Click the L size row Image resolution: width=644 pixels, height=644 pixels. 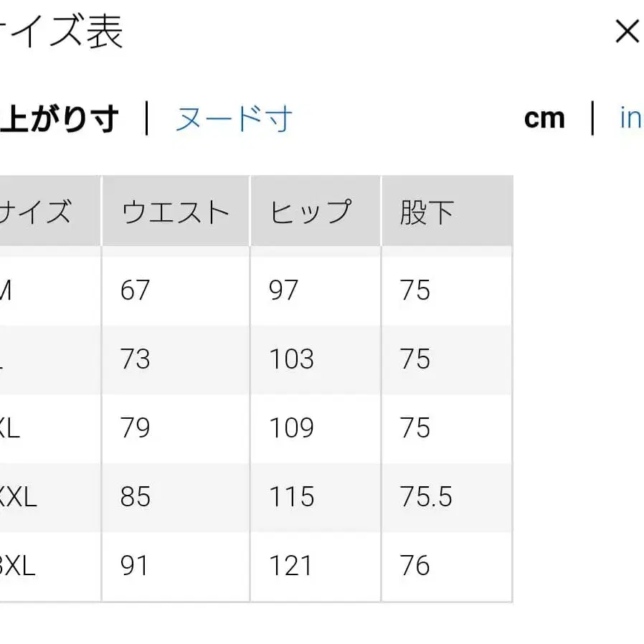pyautogui.click(x=14, y=359)
